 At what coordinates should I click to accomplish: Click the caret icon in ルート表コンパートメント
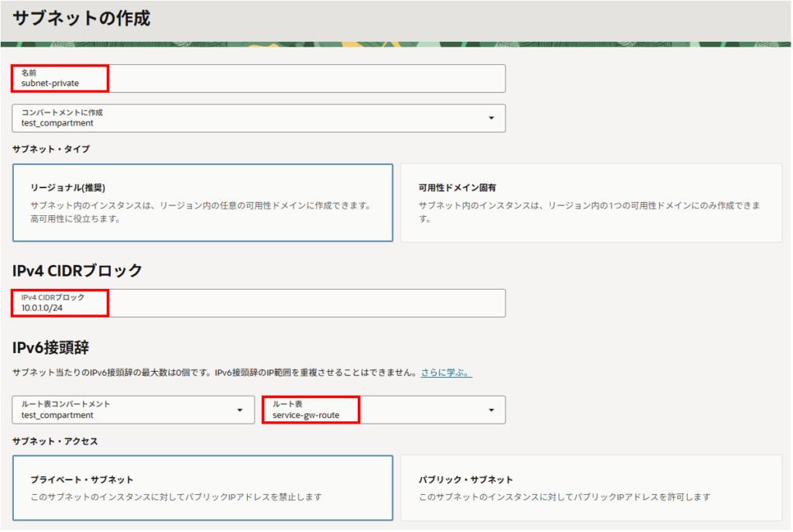239,410
